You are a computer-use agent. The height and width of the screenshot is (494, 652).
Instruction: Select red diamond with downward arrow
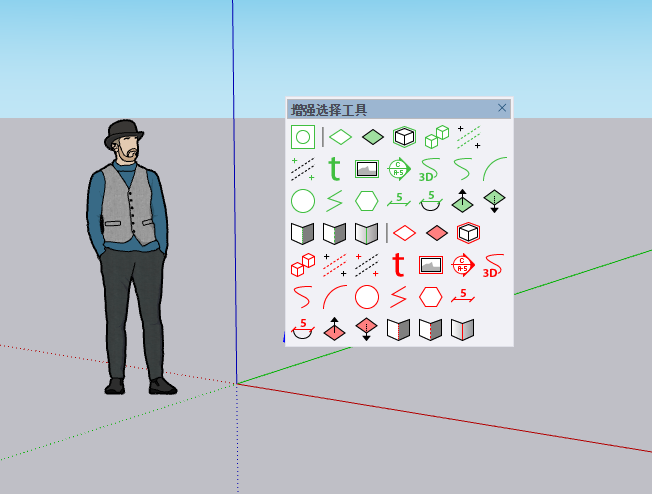tap(366, 329)
